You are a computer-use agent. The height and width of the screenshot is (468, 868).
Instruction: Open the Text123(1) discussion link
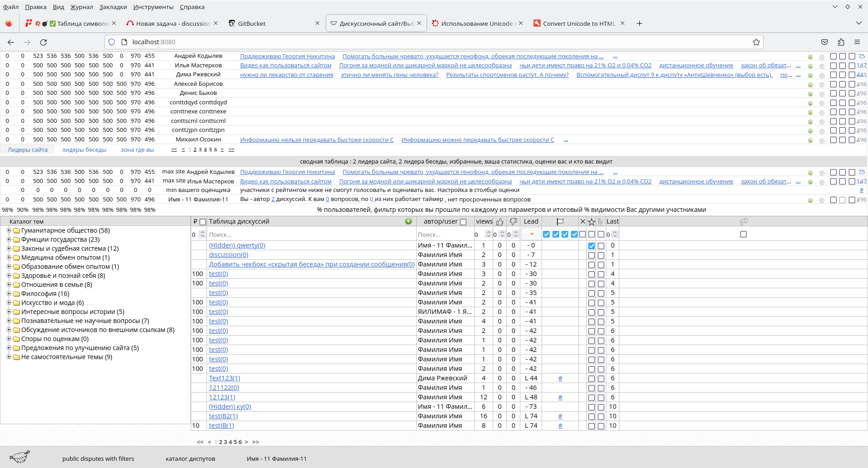click(224, 378)
